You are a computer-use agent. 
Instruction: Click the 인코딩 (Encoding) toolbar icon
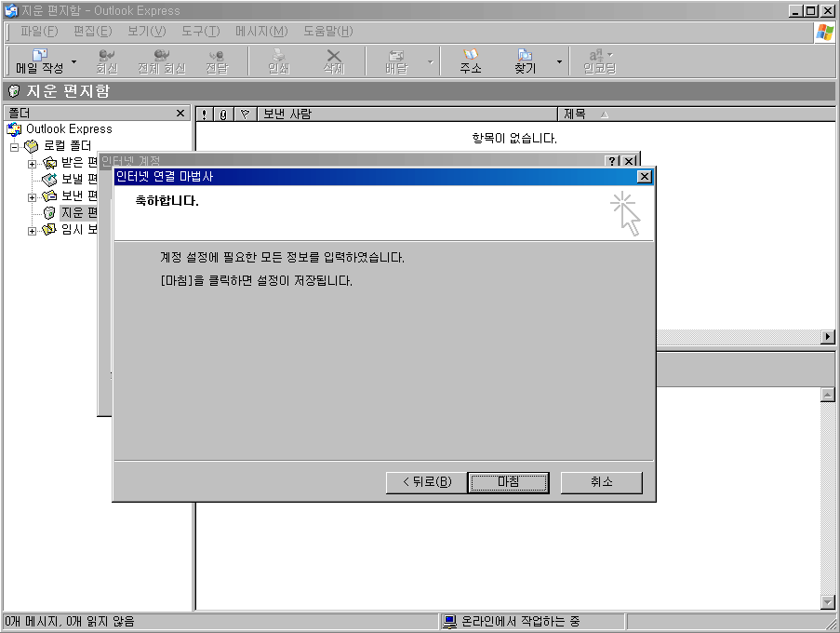[x=599, y=61]
